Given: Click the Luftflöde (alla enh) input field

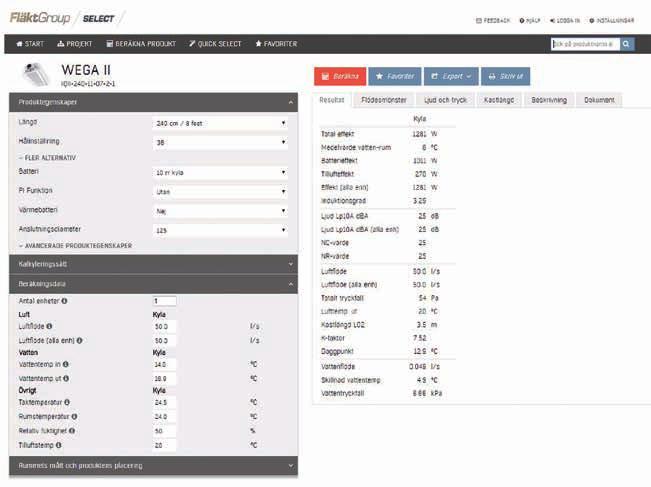Looking at the screenshot, I should 164,341.
